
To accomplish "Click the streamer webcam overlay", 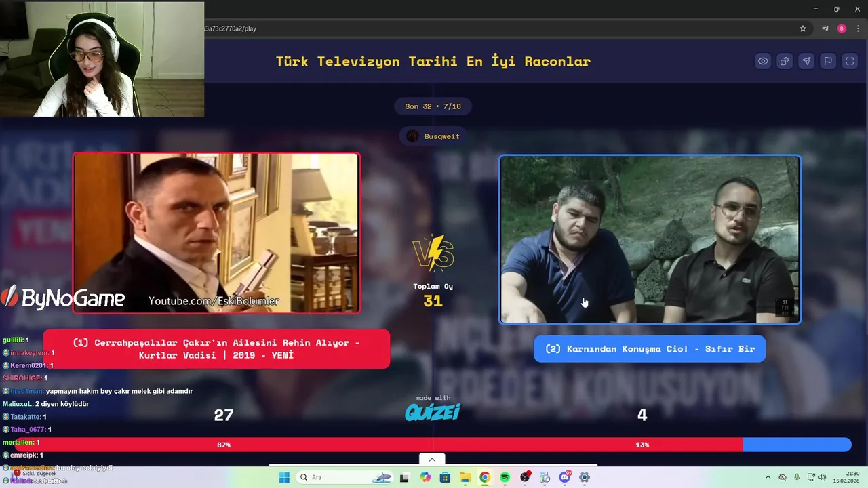I will click(102, 59).
